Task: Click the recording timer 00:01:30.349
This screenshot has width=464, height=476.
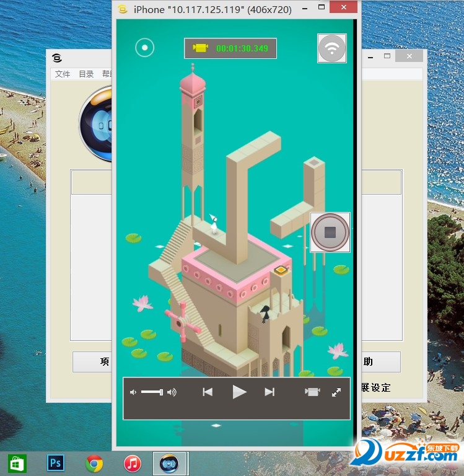Action: pos(242,48)
